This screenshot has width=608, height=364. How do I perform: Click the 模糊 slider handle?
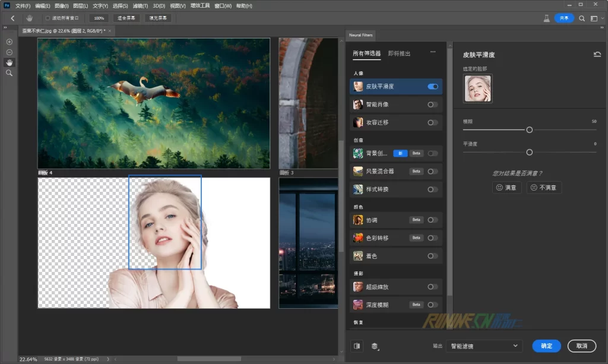529,129
